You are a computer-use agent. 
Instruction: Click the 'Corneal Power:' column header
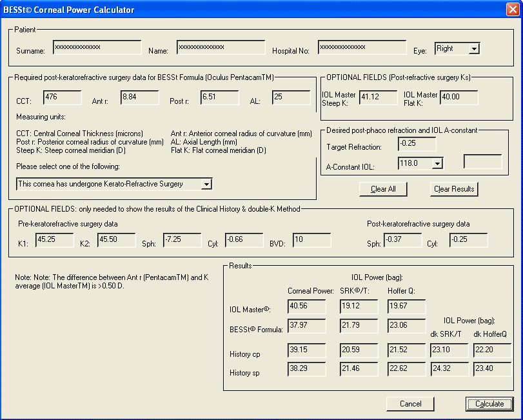(x=311, y=291)
